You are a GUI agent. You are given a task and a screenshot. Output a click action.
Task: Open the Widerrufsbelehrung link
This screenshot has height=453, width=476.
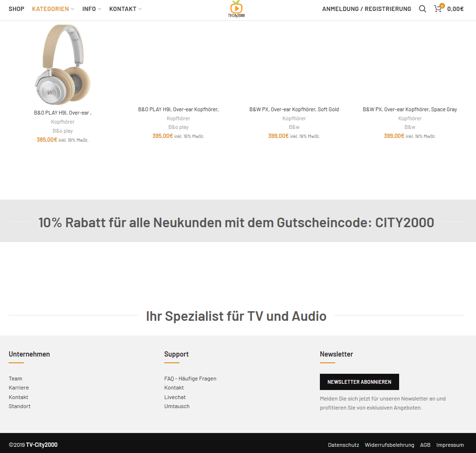pyautogui.click(x=389, y=445)
